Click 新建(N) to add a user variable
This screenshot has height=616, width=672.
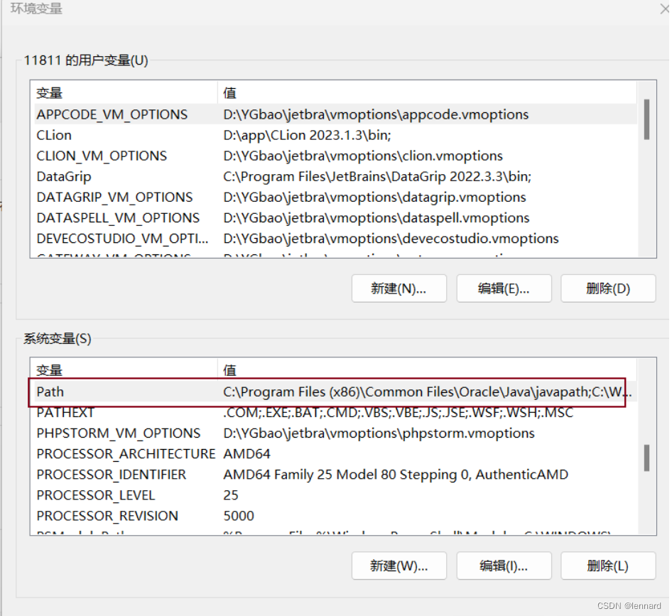(399, 288)
